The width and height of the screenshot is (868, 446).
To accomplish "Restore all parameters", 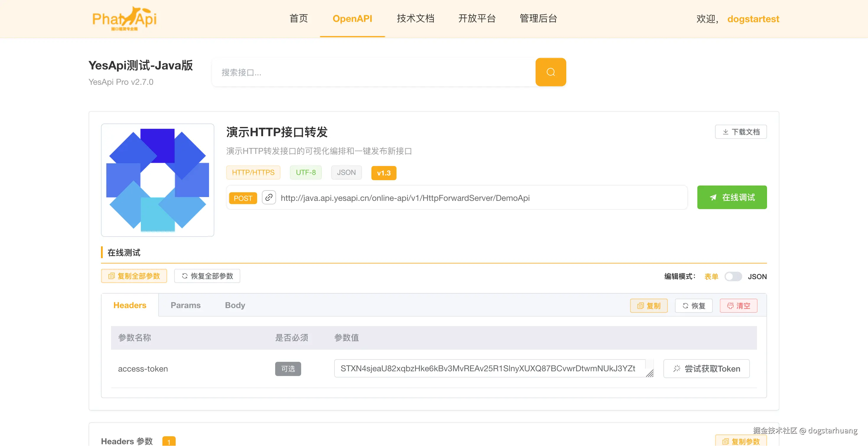I will [x=207, y=276].
